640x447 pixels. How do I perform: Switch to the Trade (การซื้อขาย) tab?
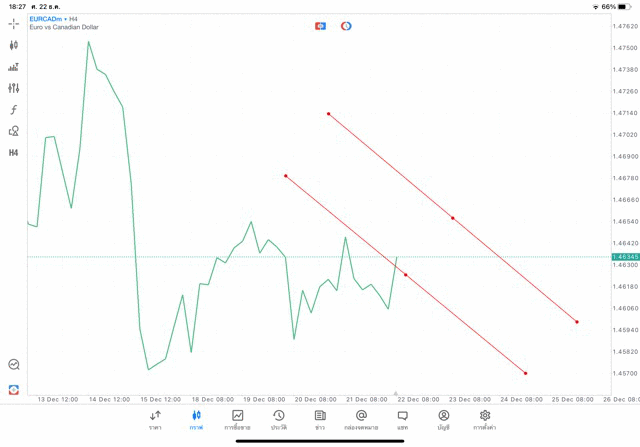pos(238,420)
